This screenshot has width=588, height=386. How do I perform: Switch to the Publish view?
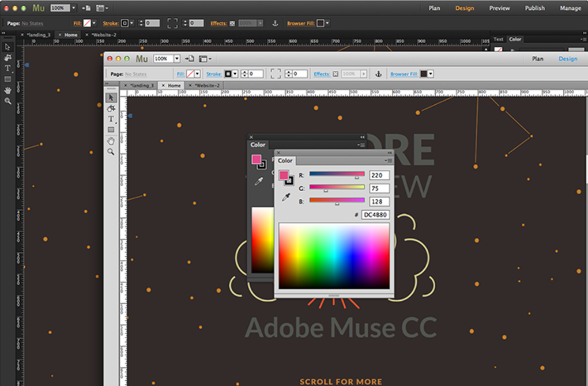click(x=534, y=8)
